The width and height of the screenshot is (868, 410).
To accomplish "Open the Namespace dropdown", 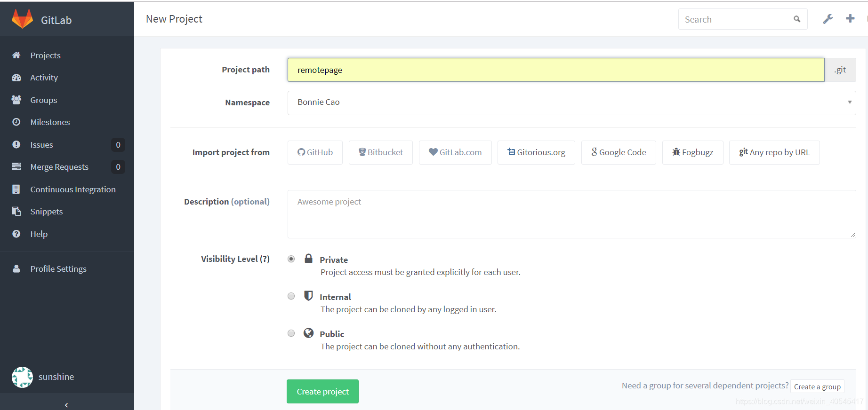I will tap(571, 102).
